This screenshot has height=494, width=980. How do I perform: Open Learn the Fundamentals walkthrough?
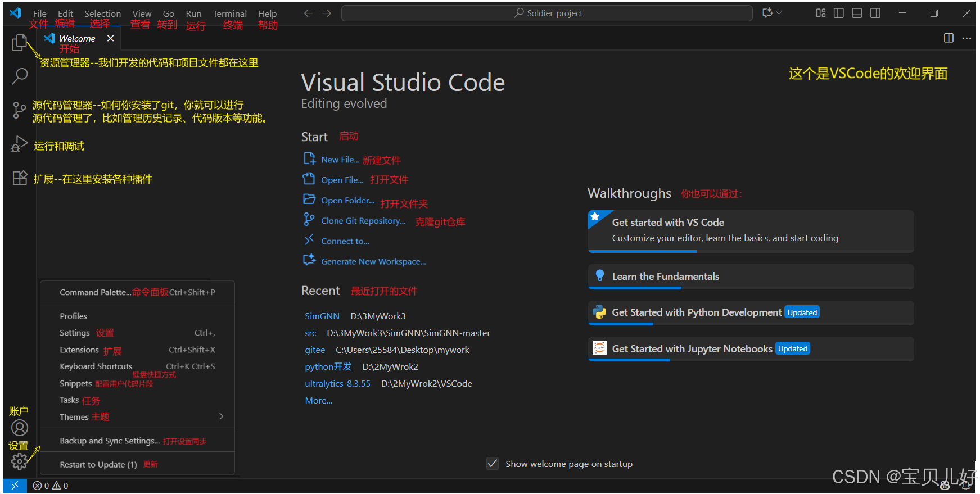tap(751, 277)
